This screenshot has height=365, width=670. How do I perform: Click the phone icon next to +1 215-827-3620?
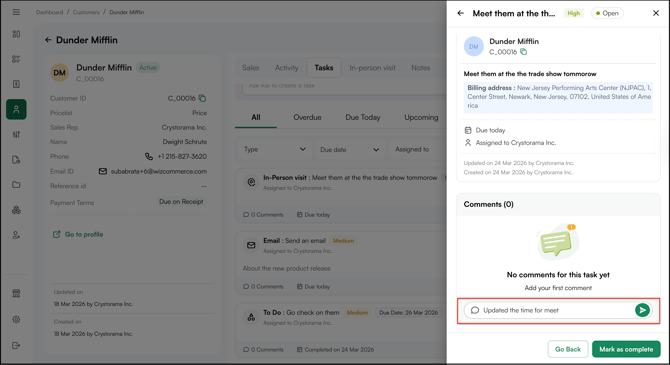[149, 156]
